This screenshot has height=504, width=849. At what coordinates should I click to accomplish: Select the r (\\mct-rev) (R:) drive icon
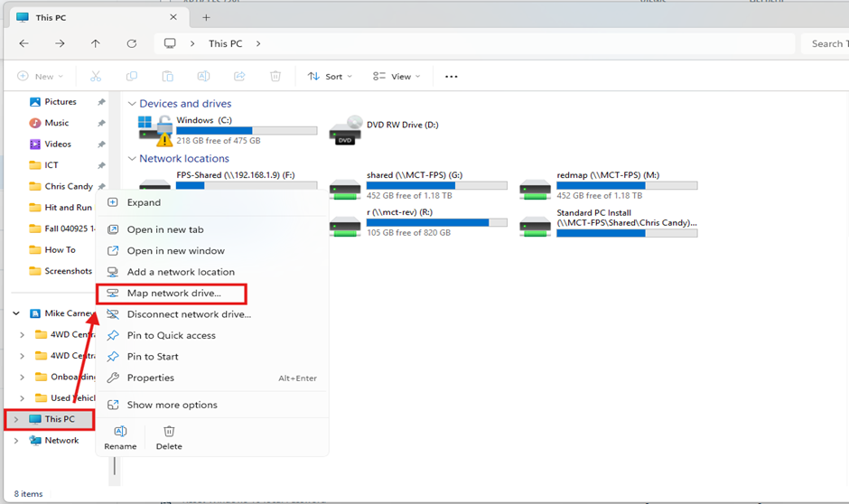[345, 227]
